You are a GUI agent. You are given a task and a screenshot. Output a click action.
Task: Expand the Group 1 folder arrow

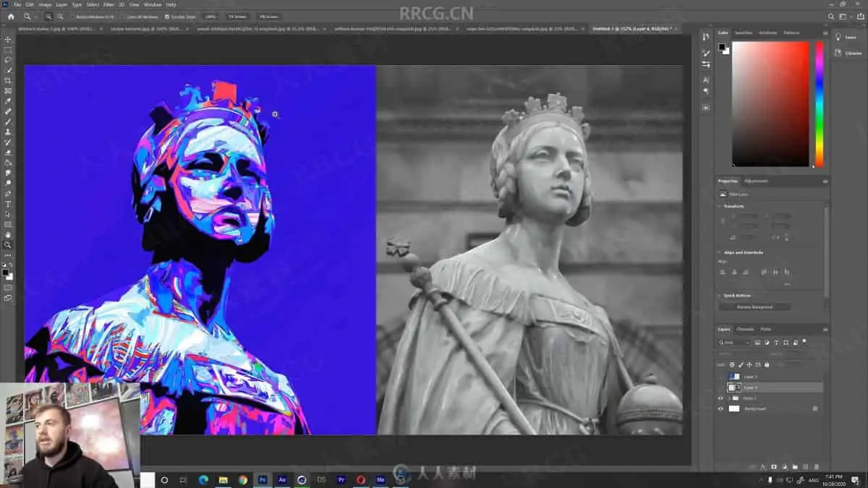[728, 398]
